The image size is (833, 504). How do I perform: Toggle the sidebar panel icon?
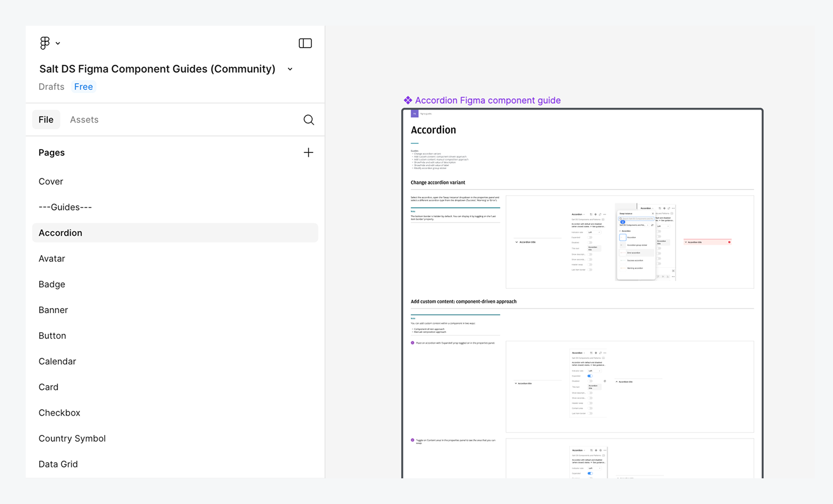[x=305, y=43]
